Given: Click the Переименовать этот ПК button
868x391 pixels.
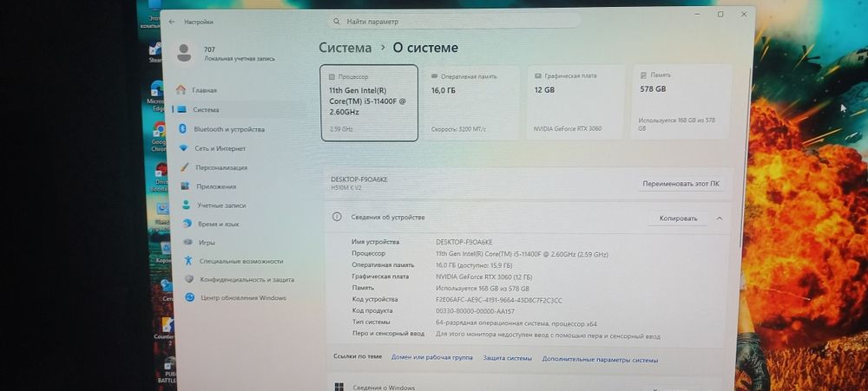Looking at the screenshot, I should tap(681, 184).
